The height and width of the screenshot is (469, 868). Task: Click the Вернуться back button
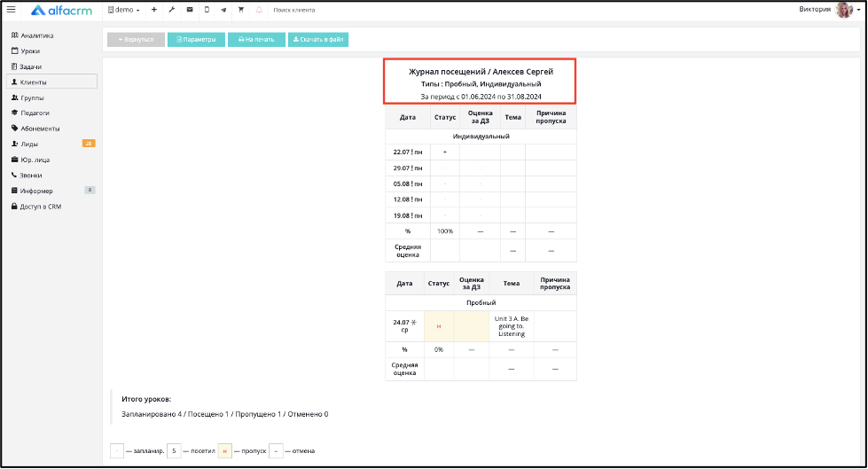pos(136,39)
